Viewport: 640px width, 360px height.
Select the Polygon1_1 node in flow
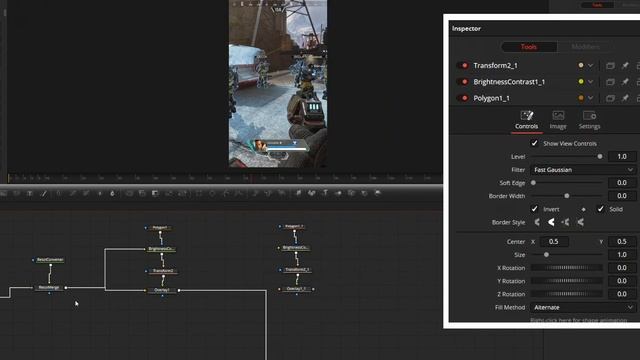pos(294,226)
